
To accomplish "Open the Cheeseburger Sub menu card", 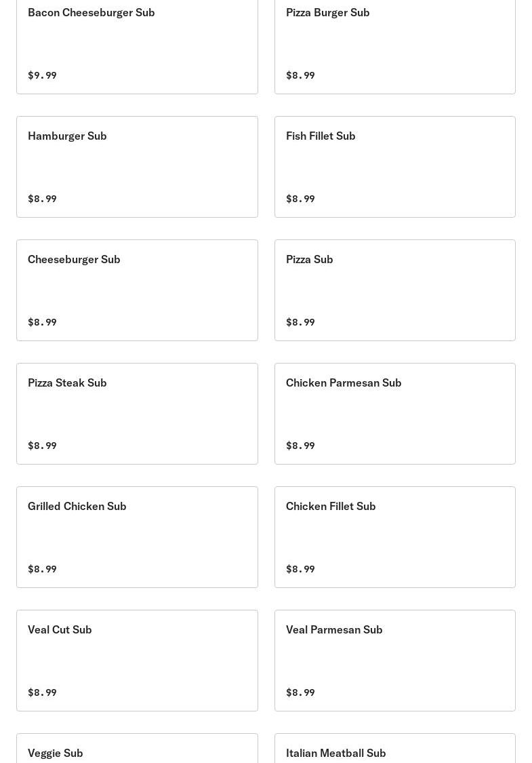I will 137,290.
